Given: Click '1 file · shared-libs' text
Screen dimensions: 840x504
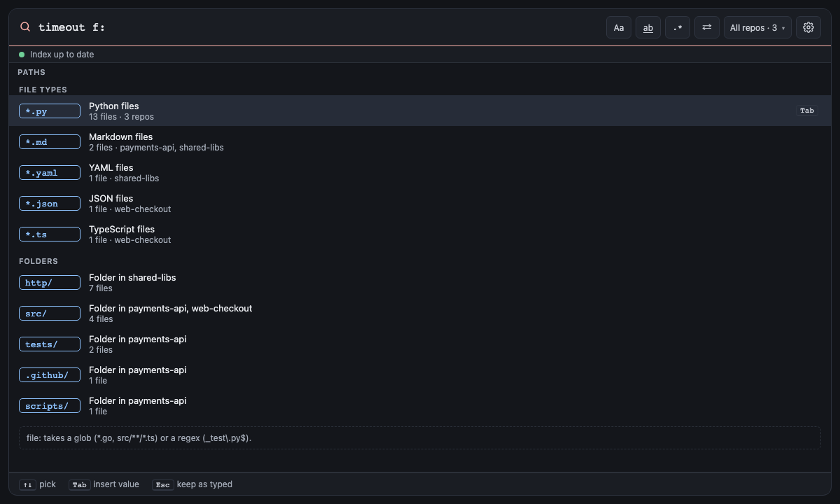Looking at the screenshot, I should [124, 178].
